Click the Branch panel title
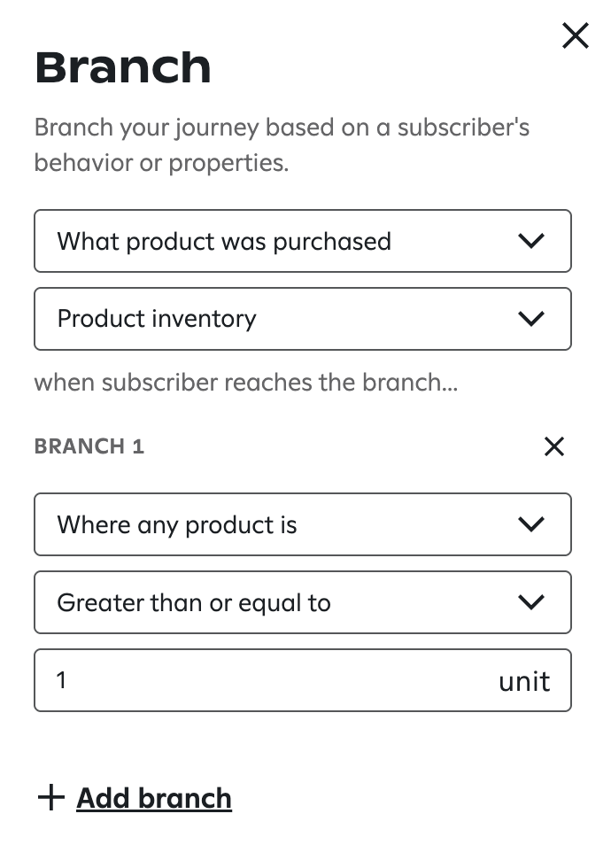The image size is (611, 868). click(x=122, y=66)
